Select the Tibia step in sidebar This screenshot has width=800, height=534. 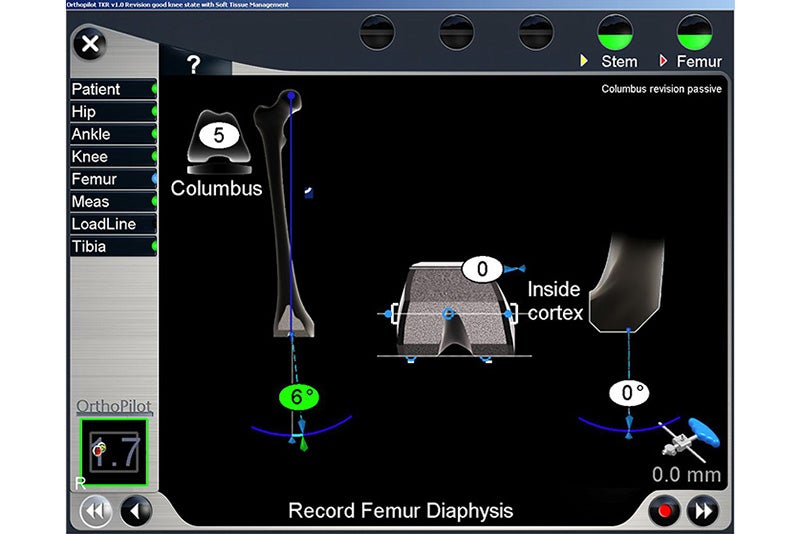pos(113,246)
